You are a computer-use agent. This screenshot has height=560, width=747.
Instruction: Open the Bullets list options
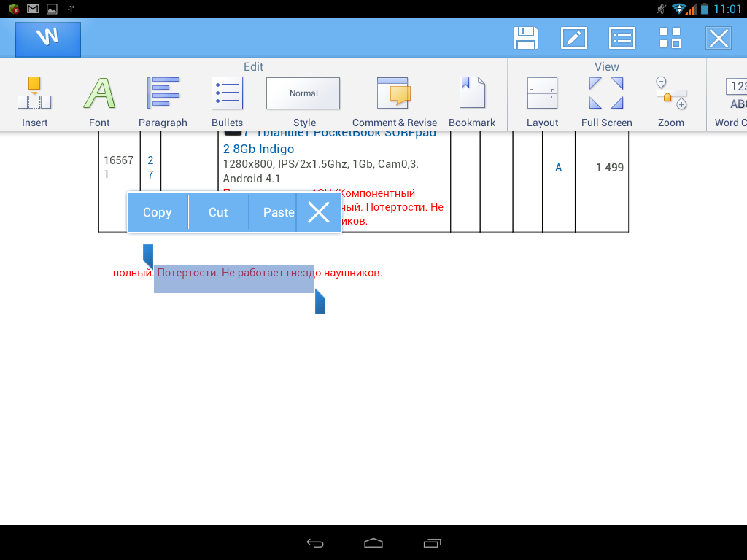(227, 101)
